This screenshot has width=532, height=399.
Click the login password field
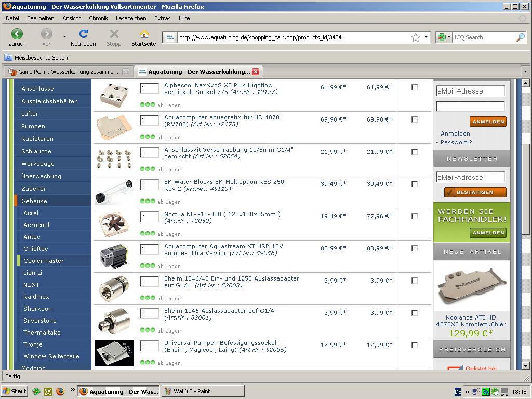click(x=470, y=107)
